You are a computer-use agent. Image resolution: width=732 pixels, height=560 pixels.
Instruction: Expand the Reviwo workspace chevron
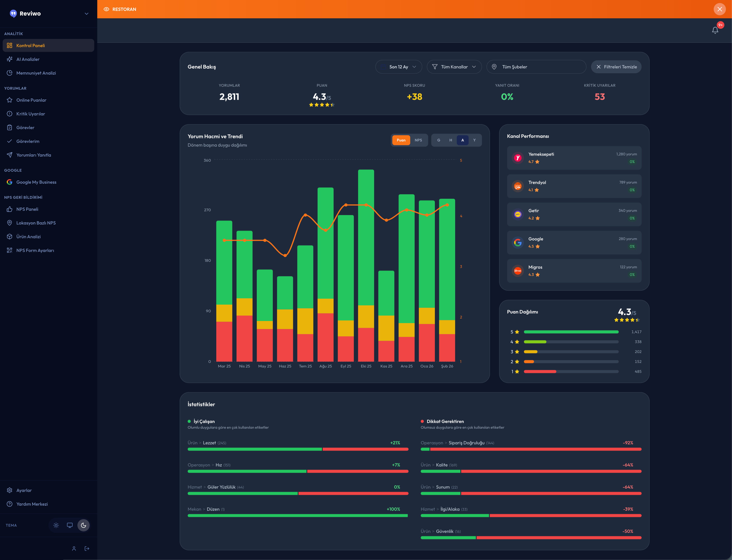[87, 14]
